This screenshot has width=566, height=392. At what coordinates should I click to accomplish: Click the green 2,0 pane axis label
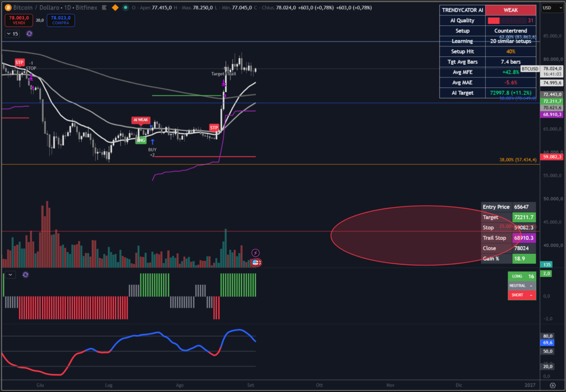547,274
